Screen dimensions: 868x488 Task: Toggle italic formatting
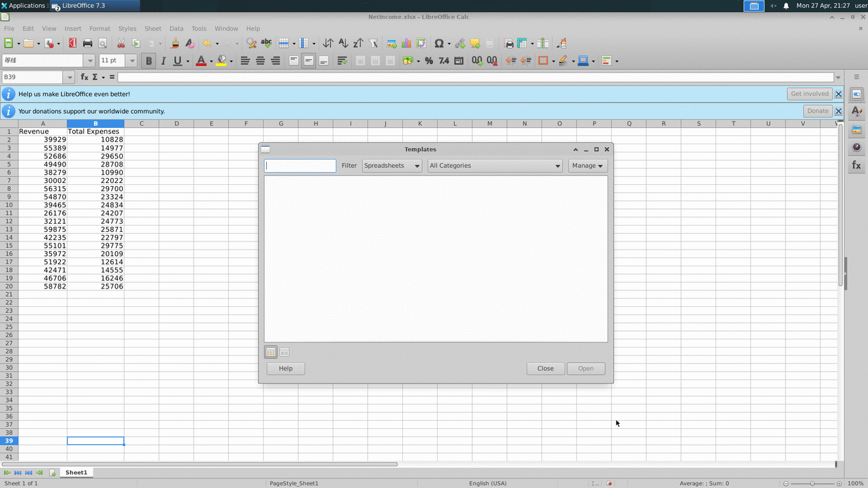163,60
